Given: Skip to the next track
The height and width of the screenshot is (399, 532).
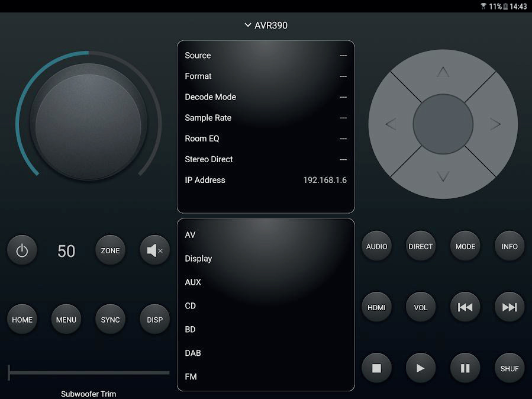Looking at the screenshot, I should pos(510,307).
